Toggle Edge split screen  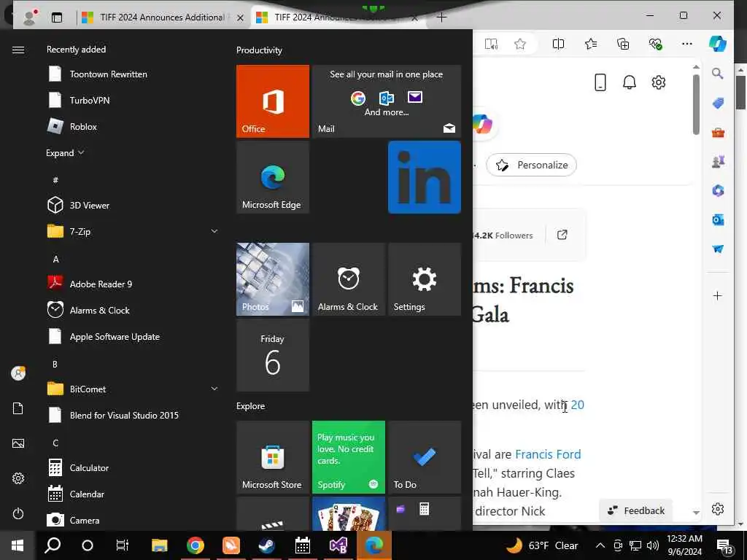[558, 44]
